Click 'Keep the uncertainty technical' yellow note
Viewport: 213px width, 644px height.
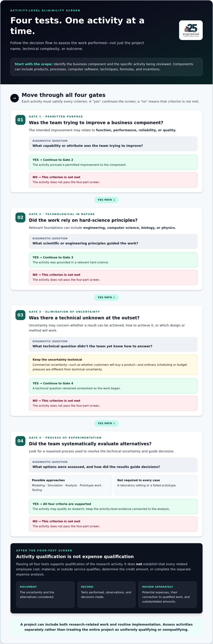113,365
